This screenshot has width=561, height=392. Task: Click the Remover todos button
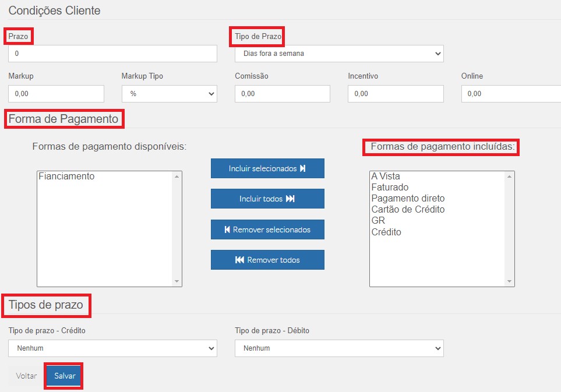267,260
